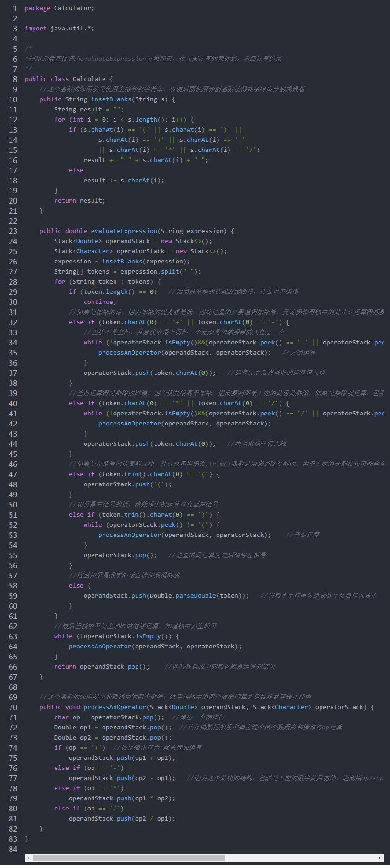Click line number 70 in the gutter

pos(12,707)
